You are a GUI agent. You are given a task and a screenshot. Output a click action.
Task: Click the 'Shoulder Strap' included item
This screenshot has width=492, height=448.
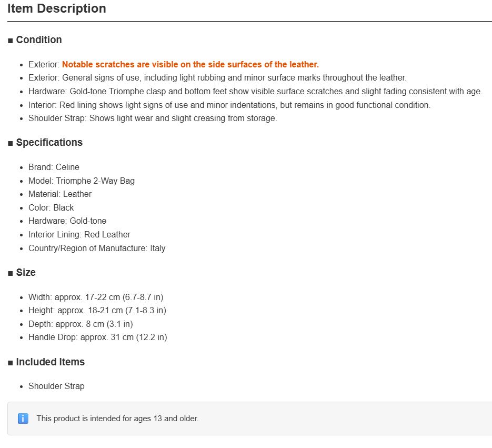click(x=56, y=386)
